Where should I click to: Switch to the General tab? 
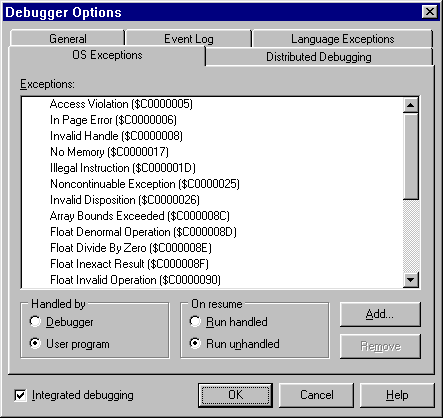tap(68, 39)
